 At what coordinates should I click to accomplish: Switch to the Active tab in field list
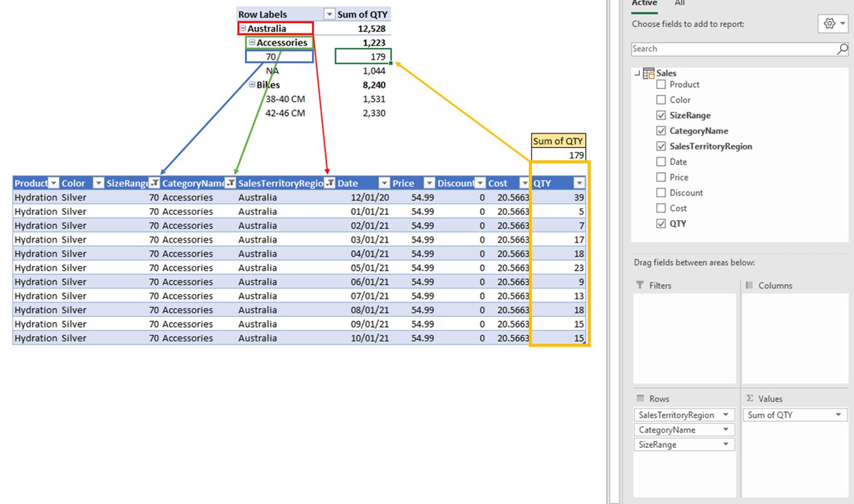[644, 3]
